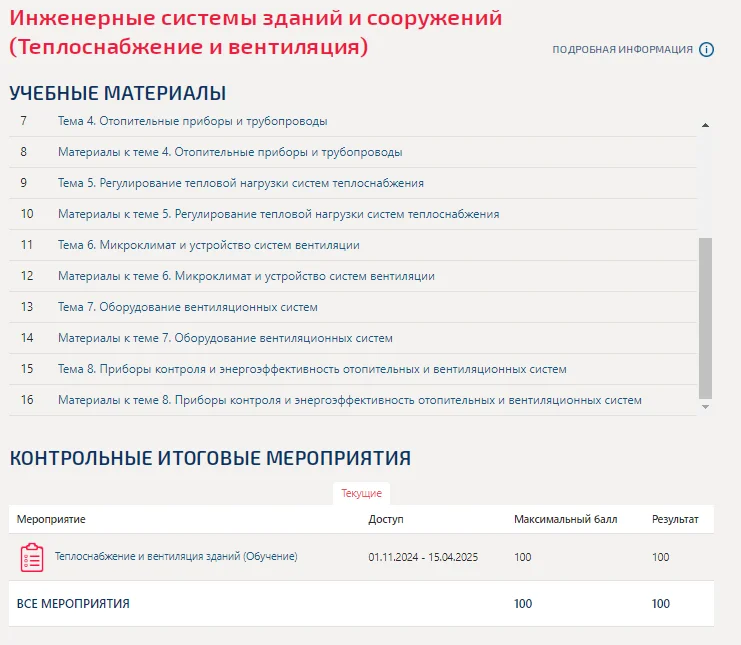Click the scroll up arrow of materials list
Image resolution: width=741 pixels, height=645 pixels.
coord(705,125)
